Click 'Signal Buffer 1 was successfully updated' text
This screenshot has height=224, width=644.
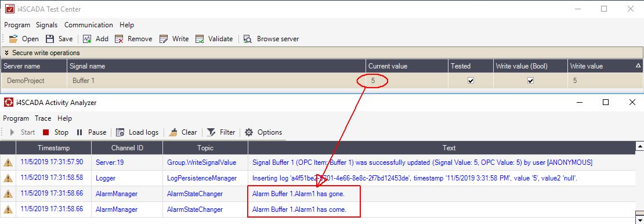coord(422,162)
